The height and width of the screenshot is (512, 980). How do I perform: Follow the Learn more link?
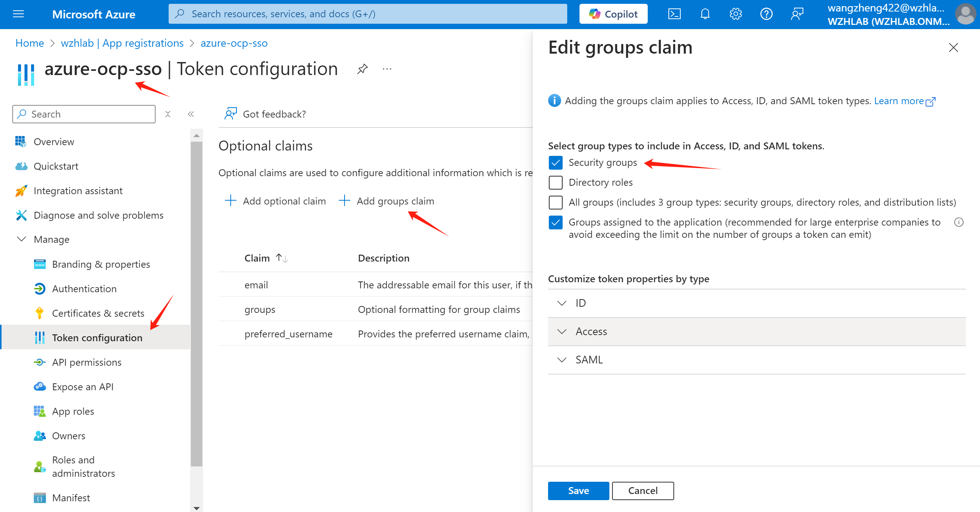pyautogui.click(x=899, y=101)
